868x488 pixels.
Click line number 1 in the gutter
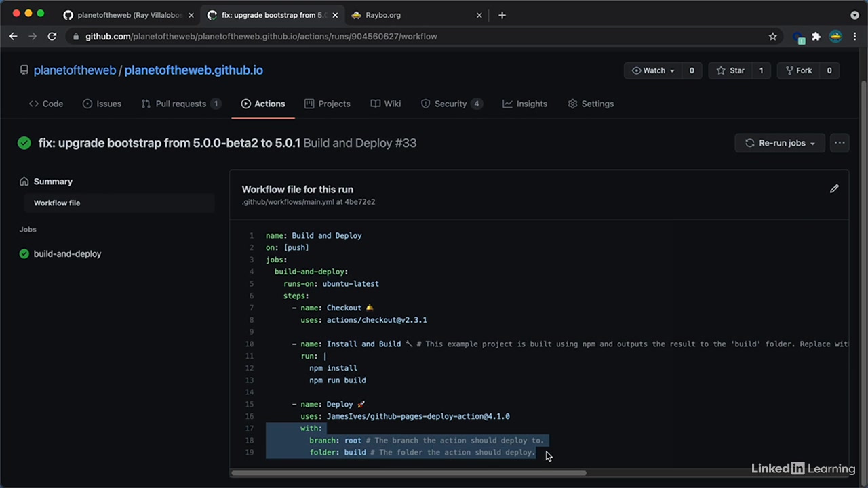(x=252, y=236)
